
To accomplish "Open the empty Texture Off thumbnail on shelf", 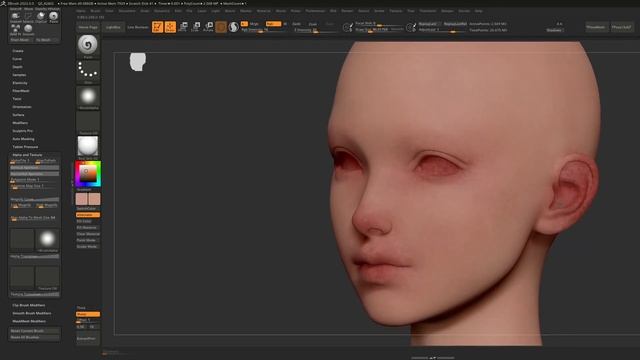I will (x=88, y=121).
